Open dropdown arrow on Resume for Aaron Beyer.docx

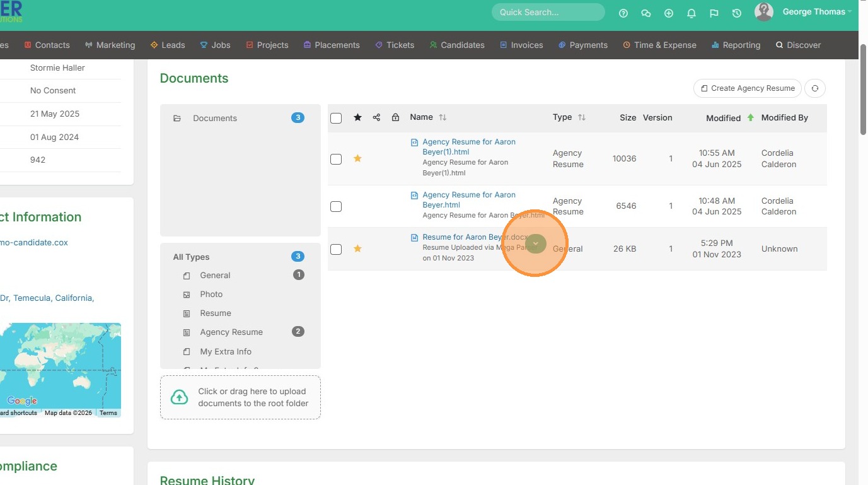[535, 243]
